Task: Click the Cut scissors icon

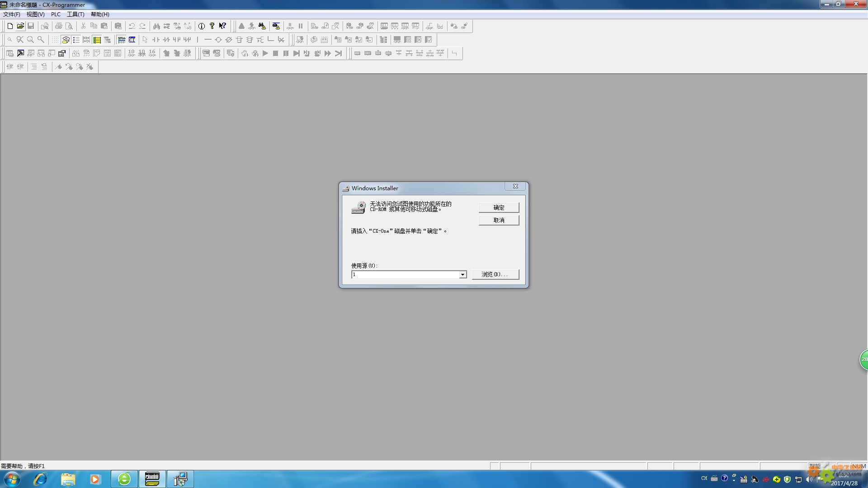Action: pos(83,26)
